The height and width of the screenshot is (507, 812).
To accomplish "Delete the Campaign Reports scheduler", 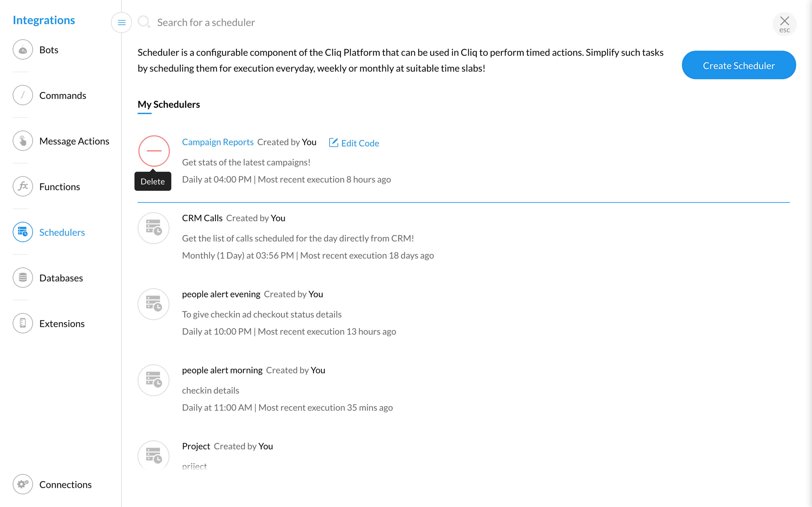I will point(154,151).
